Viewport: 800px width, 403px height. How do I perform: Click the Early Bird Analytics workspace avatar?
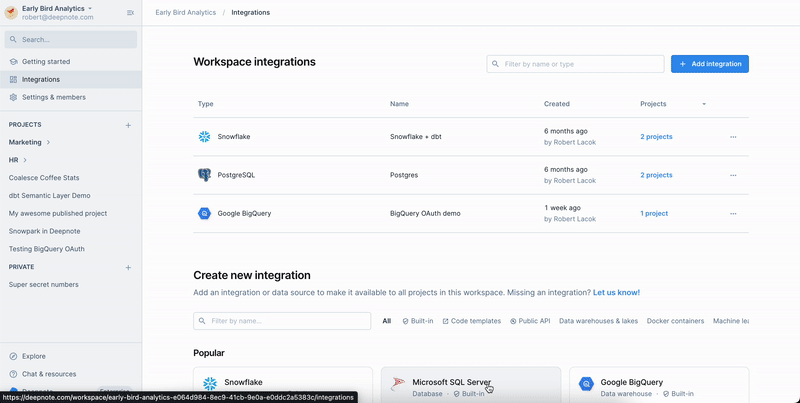tap(11, 13)
